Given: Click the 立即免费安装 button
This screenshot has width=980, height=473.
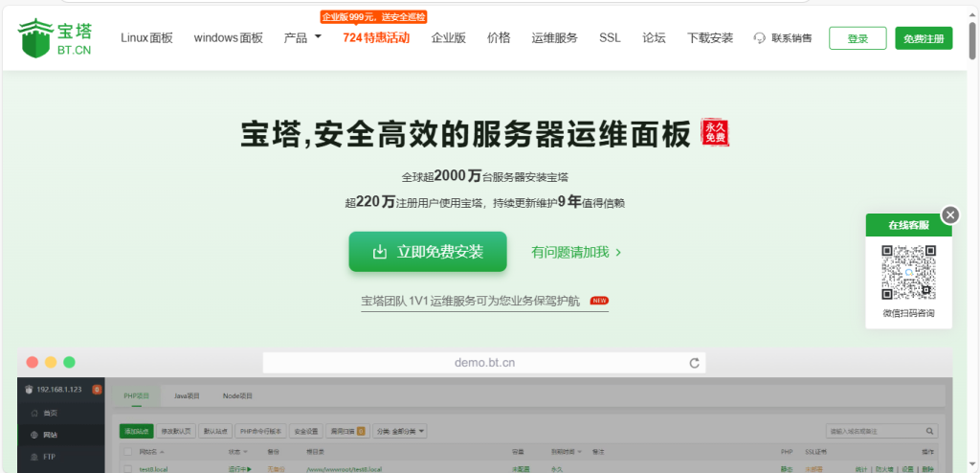Looking at the screenshot, I should coord(428,252).
